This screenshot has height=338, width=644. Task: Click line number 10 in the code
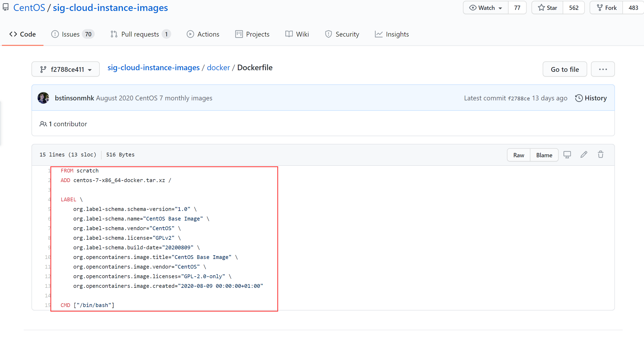[47, 257]
